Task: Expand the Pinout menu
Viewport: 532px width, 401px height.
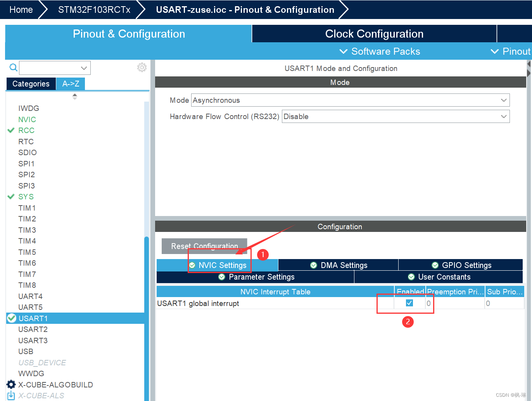Action: tap(511, 51)
